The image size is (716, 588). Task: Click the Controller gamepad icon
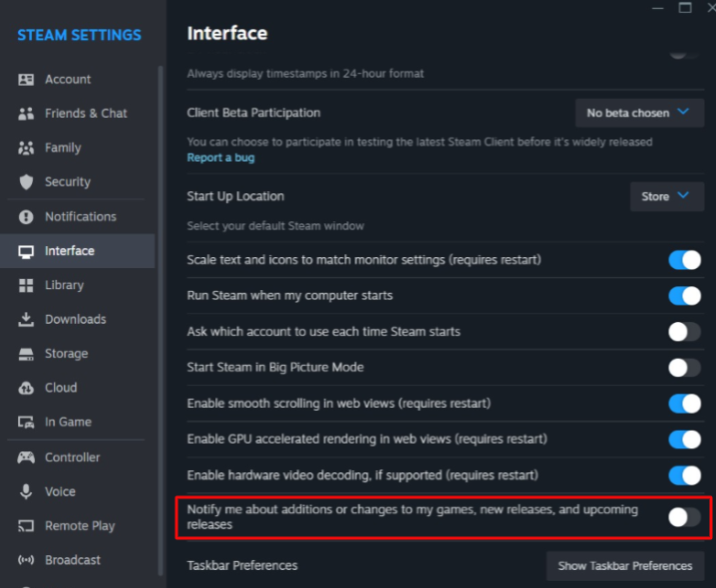point(26,457)
